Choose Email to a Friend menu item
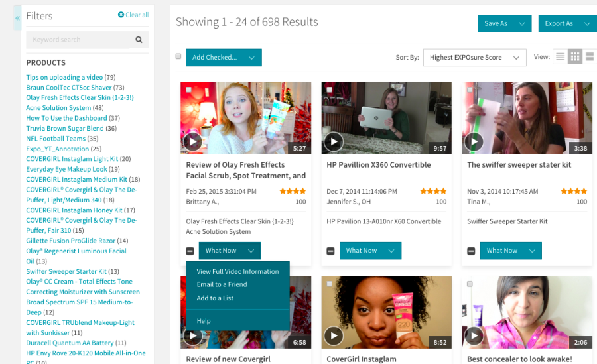Viewport: 597px width, 364px height. click(222, 284)
